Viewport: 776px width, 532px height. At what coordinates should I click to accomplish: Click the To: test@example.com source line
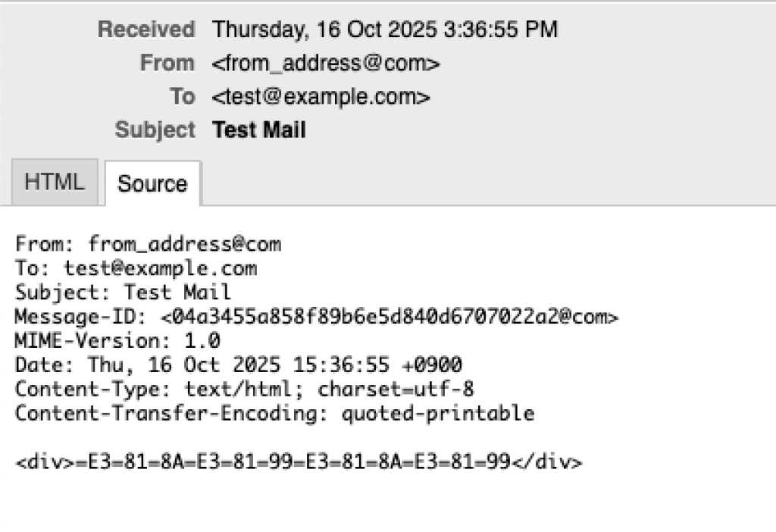[136, 268]
